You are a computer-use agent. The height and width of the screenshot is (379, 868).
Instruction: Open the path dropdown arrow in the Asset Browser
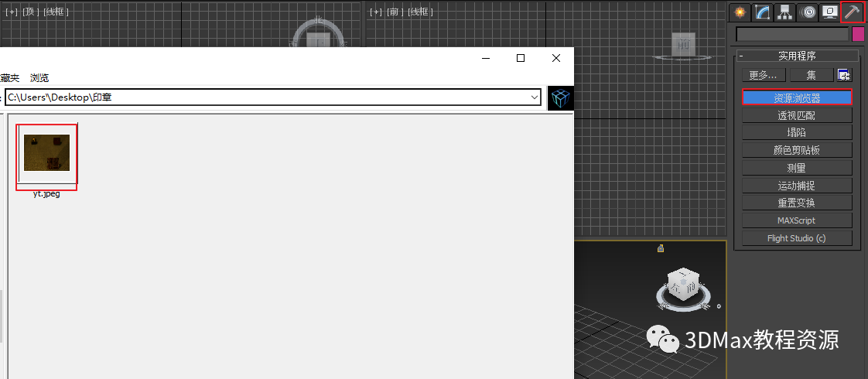click(x=535, y=97)
